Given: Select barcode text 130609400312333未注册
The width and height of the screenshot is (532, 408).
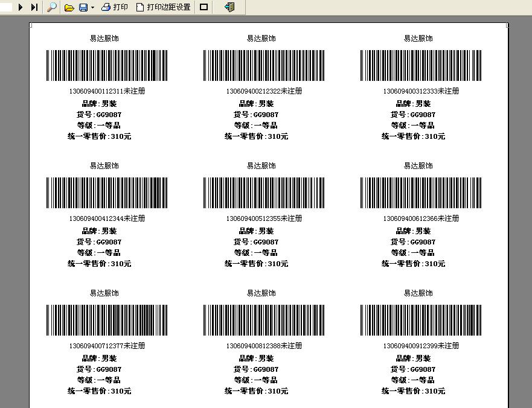Looking at the screenshot, I should pyautogui.click(x=421, y=91).
